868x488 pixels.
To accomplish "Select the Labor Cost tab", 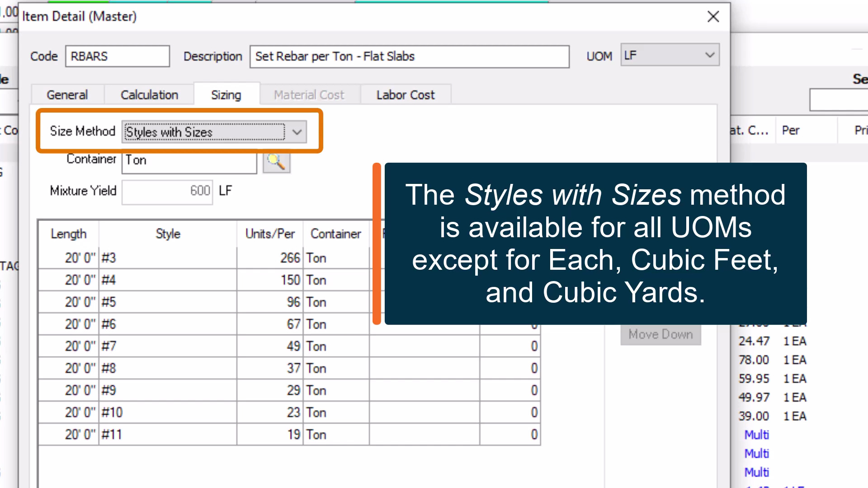I will [x=405, y=95].
